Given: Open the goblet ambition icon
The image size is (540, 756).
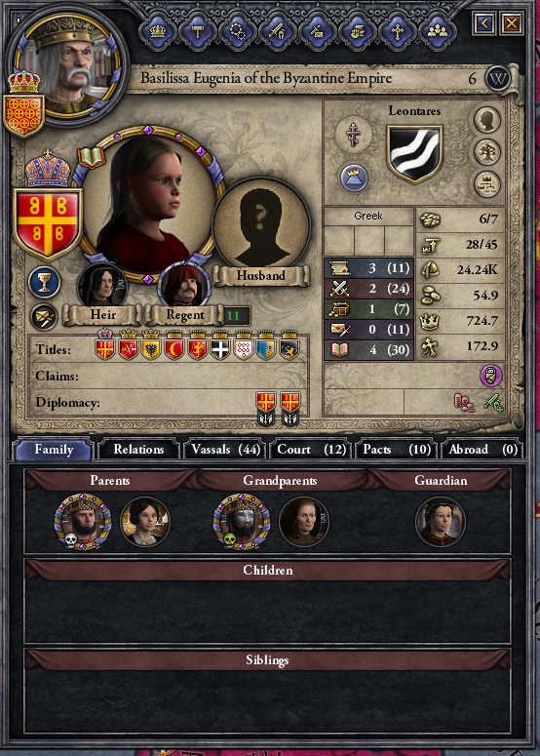Looking at the screenshot, I should pos(44,282).
